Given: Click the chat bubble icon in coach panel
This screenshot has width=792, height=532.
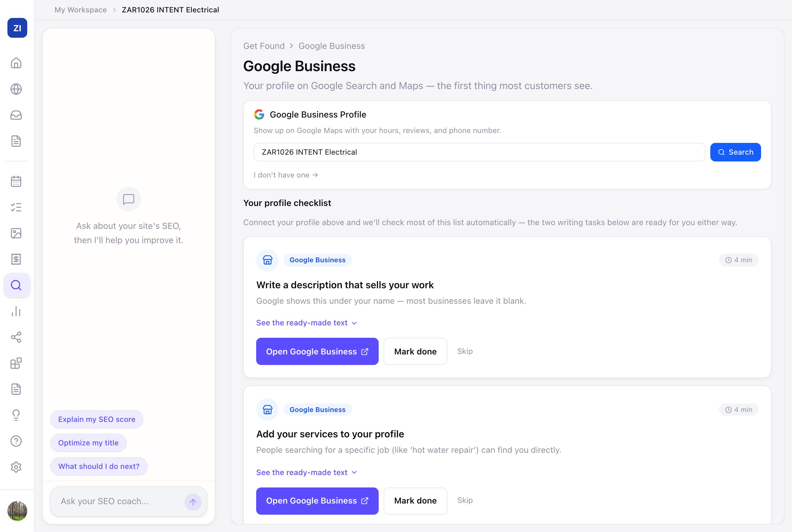Looking at the screenshot, I should tap(129, 199).
